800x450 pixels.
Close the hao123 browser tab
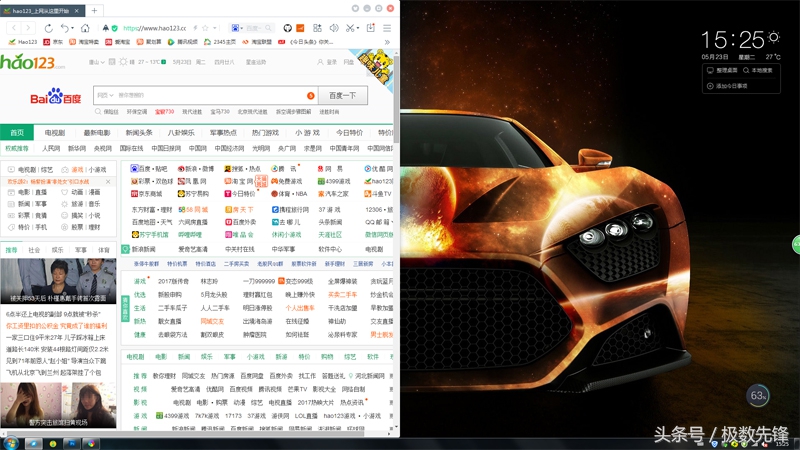pos(77,11)
